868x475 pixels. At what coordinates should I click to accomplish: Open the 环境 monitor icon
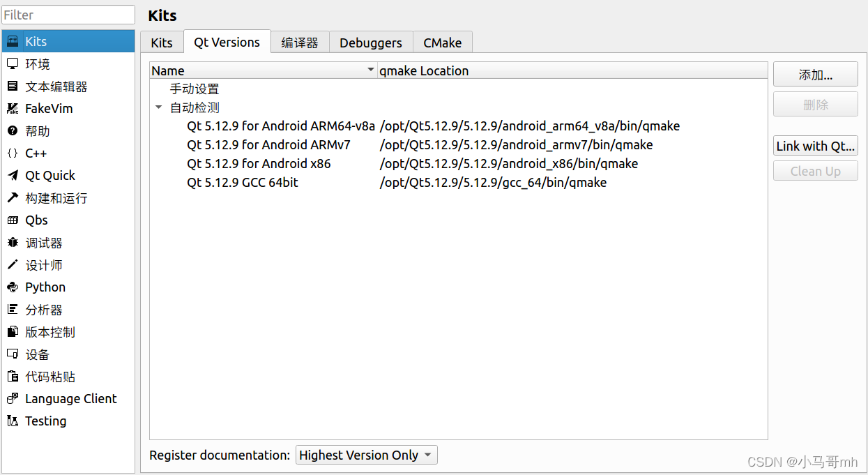tap(13, 64)
